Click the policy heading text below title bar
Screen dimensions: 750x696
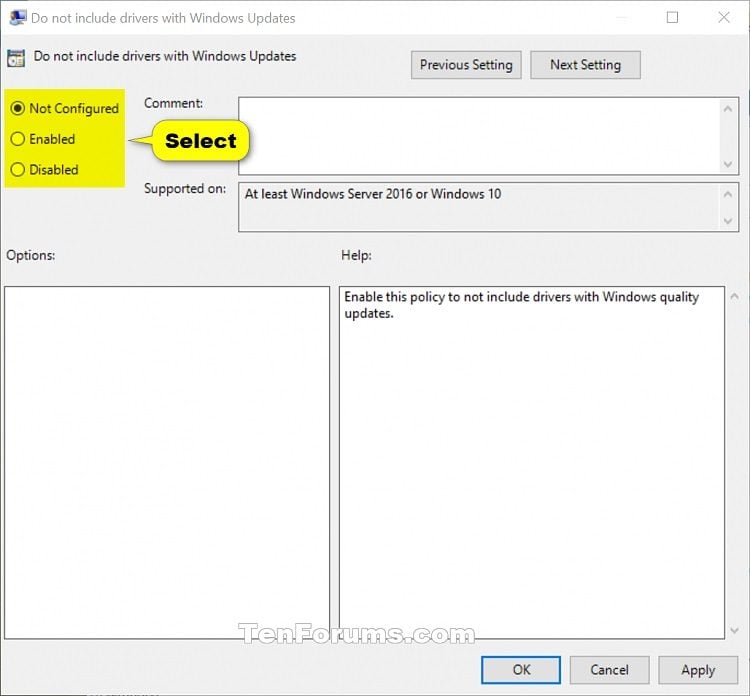click(165, 56)
